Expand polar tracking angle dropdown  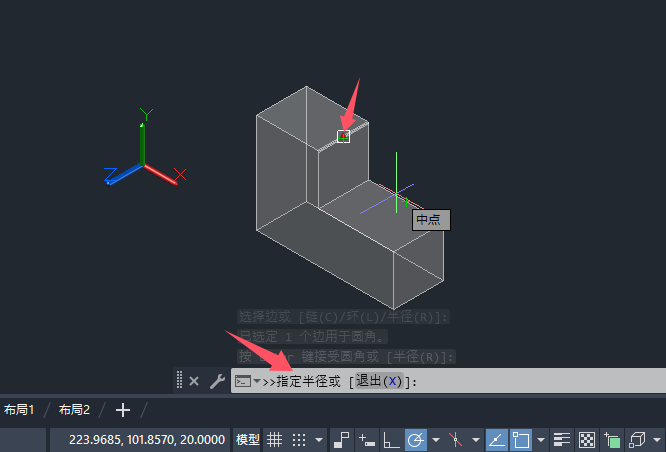pyautogui.click(x=436, y=440)
